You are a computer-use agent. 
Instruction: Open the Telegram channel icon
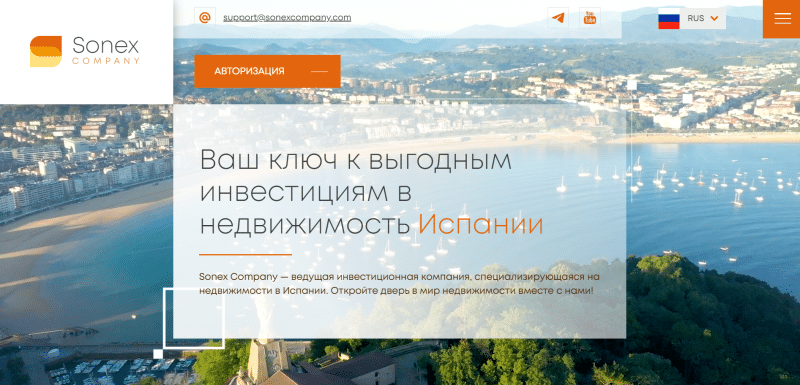(x=558, y=18)
